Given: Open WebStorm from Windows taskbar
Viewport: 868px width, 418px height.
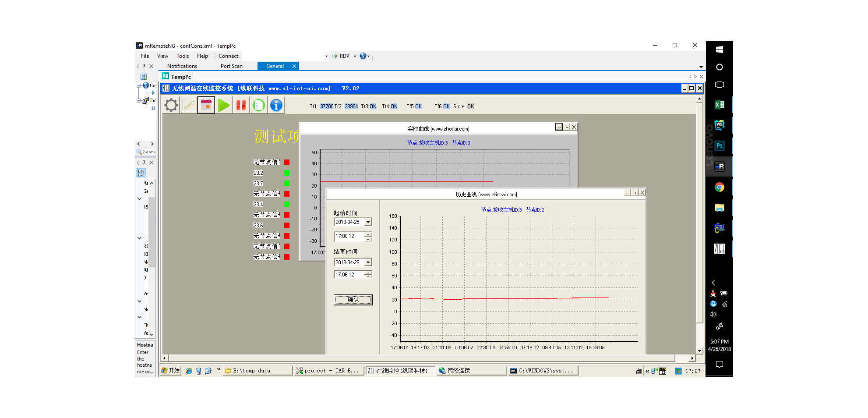Looking at the screenshot, I should pyautogui.click(x=719, y=125).
